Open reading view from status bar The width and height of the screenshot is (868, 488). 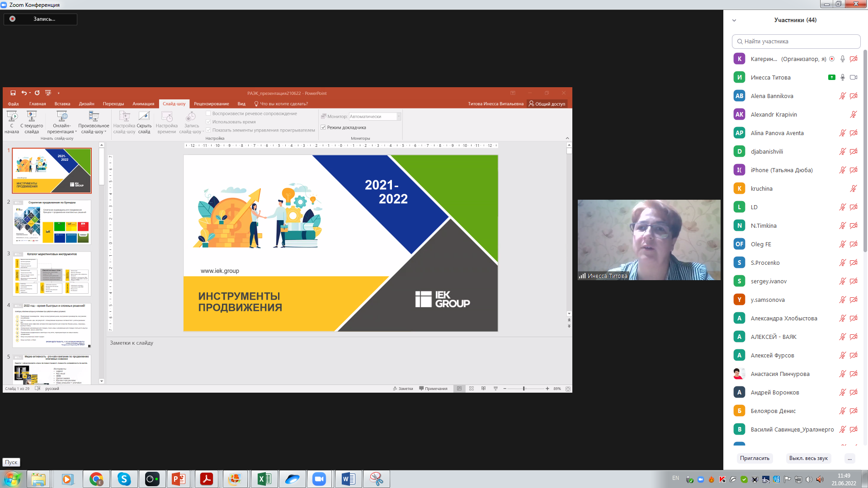point(483,389)
